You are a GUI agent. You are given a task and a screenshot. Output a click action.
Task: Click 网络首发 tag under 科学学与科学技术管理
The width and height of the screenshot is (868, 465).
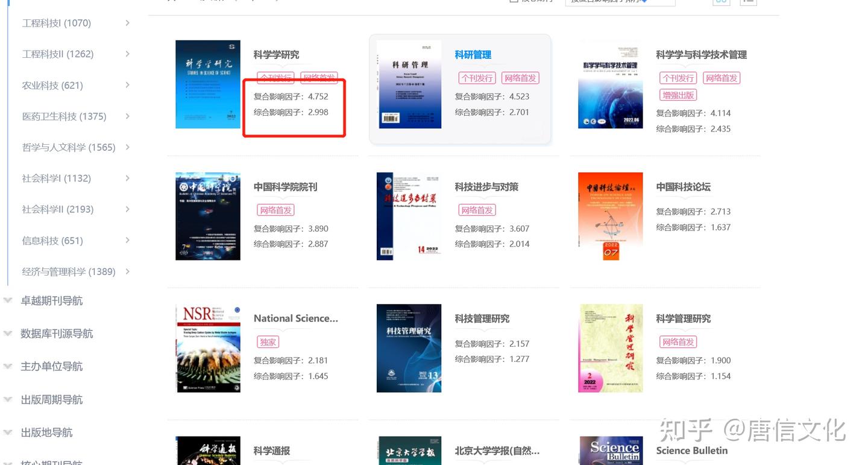(x=721, y=78)
